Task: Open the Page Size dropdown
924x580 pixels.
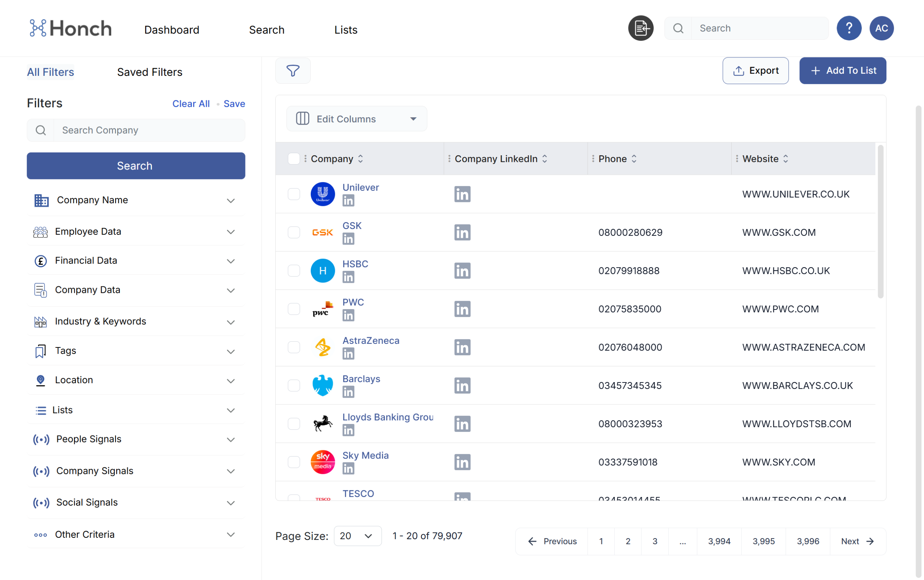Action: tap(357, 536)
